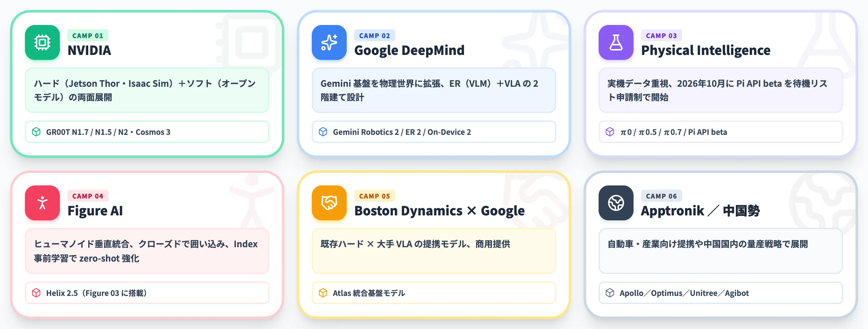Viewport: 868px width, 329px height.
Task: Click the CAMP 03 badge
Action: [x=661, y=36]
